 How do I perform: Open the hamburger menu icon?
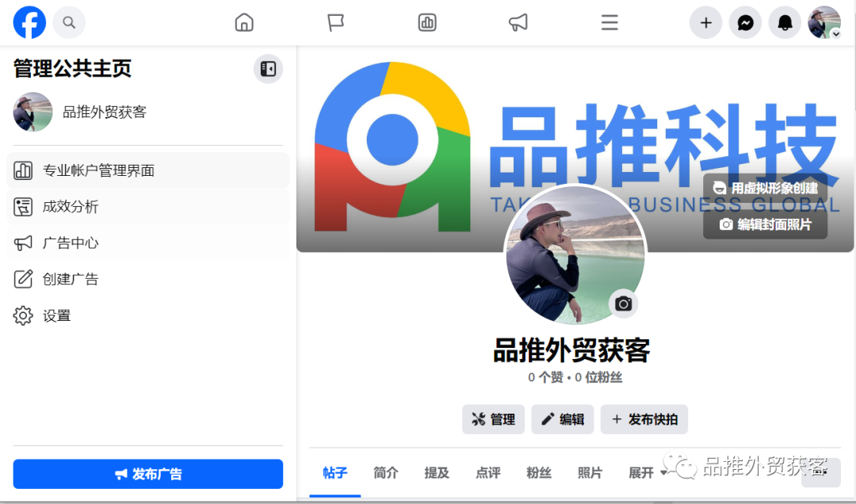pyautogui.click(x=610, y=22)
